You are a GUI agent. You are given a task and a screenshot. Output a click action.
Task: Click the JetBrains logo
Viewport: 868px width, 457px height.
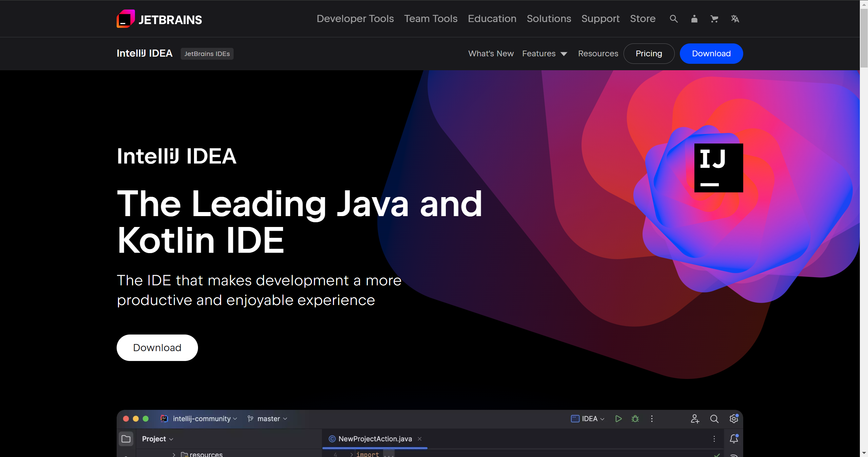point(159,19)
